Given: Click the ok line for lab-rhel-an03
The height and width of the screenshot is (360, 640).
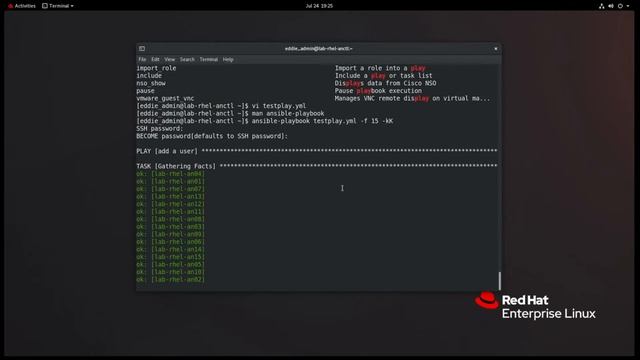Looking at the screenshot, I should pyautogui.click(x=171, y=227).
